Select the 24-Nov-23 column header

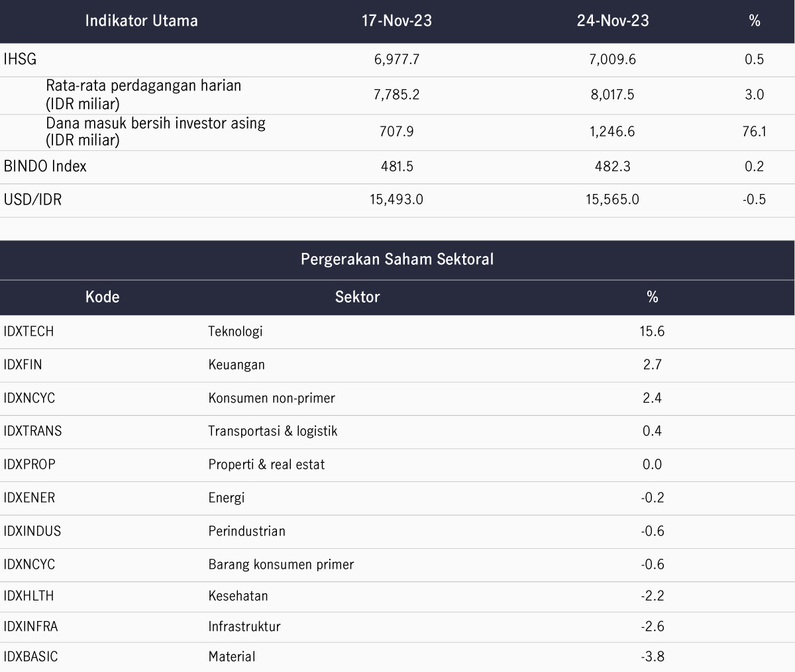click(613, 21)
